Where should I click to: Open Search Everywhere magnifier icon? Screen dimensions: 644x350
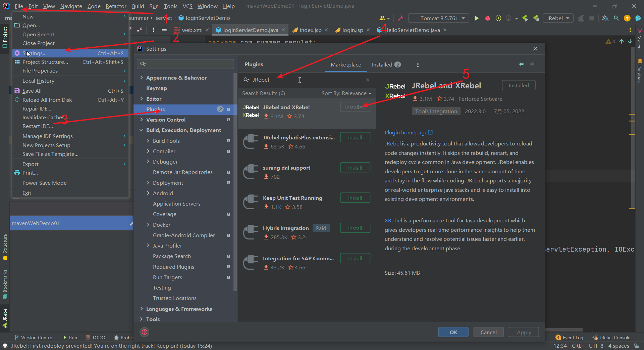point(616,18)
